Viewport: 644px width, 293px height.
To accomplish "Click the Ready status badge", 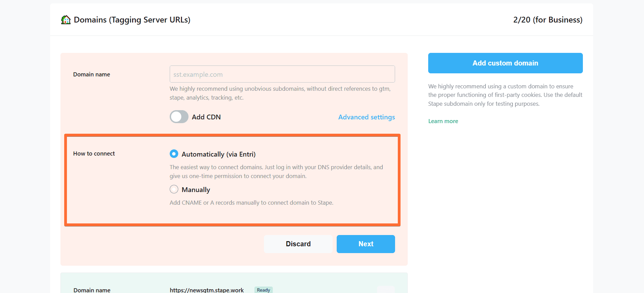I will tap(263, 290).
